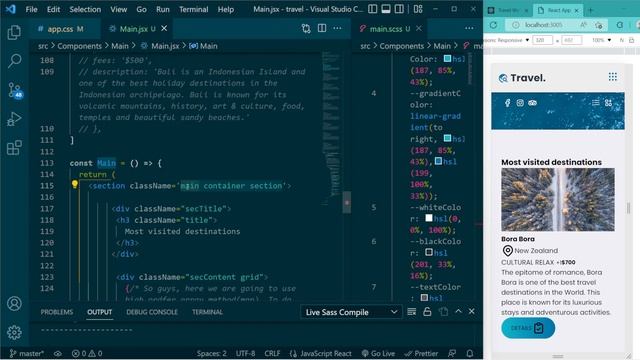Open the Search view in activity bar
Viewport: 640px width, 360px height.
click(14, 61)
